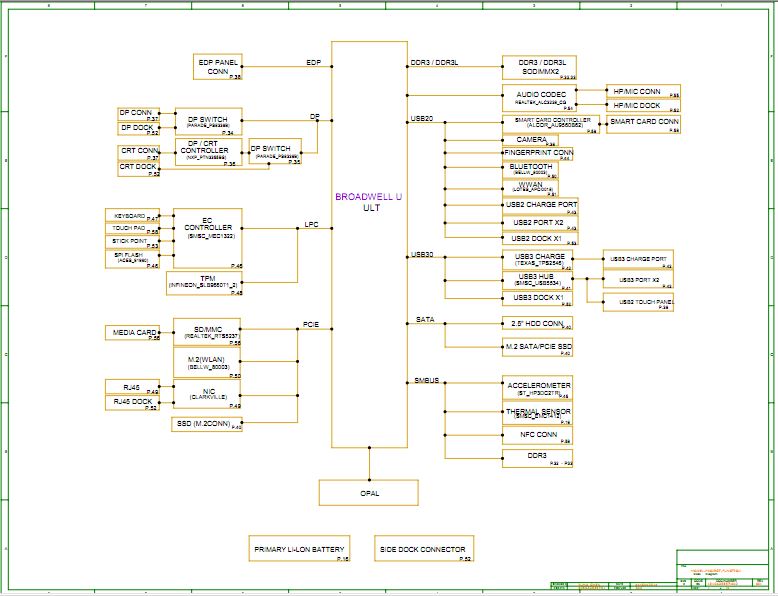
Task: Click the PRIMARY LI-ION BATTERY block
Action: click(x=300, y=549)
